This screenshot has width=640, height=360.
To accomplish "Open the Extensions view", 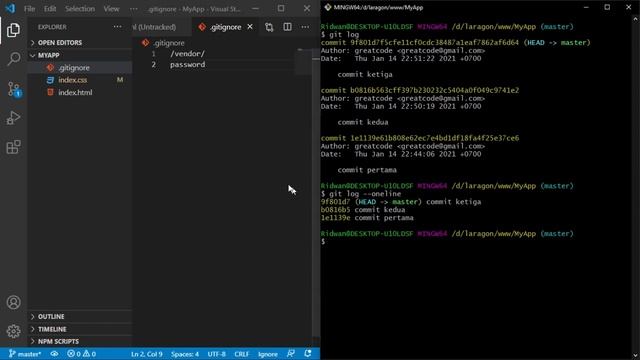I will point(13,147).
